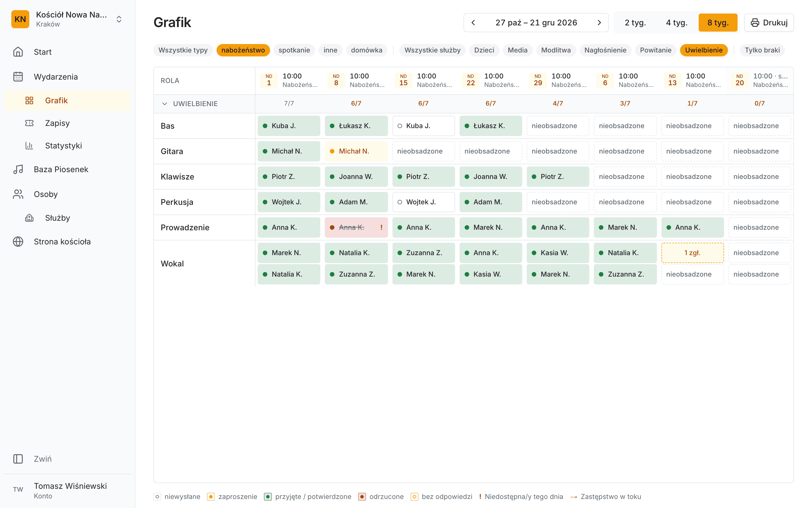812x508 pixels.
Task: Toggle the spotkanie type filter
Action: [x=294, y=50]
